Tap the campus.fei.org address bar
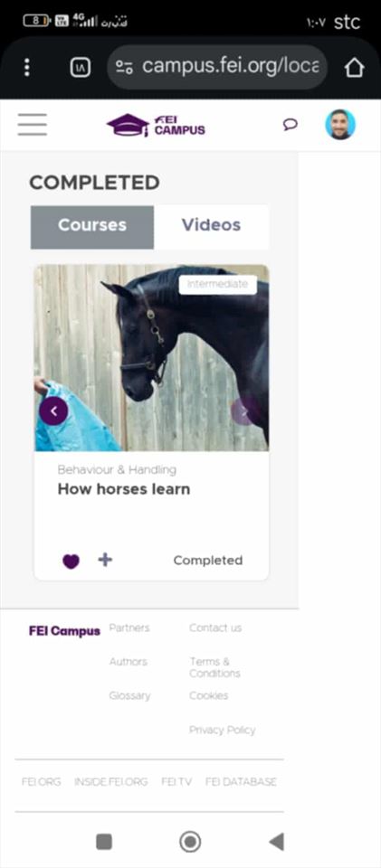Viewport: 381px width, 868px height. coord(217,68)
